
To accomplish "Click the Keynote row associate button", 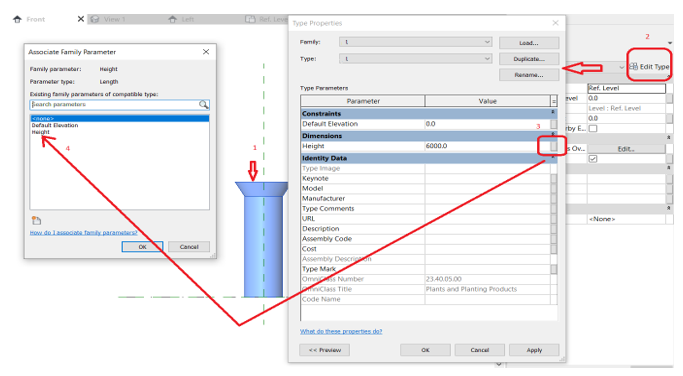I will [x=554, y=179].
